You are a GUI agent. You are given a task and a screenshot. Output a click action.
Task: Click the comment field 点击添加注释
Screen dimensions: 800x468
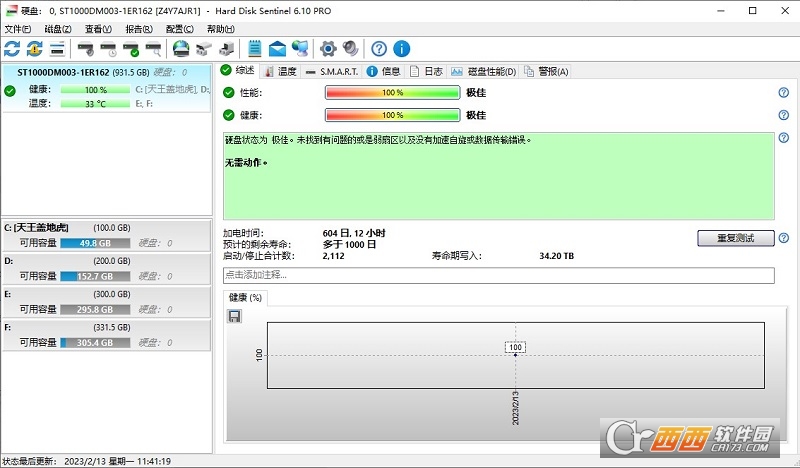point(498,275)
